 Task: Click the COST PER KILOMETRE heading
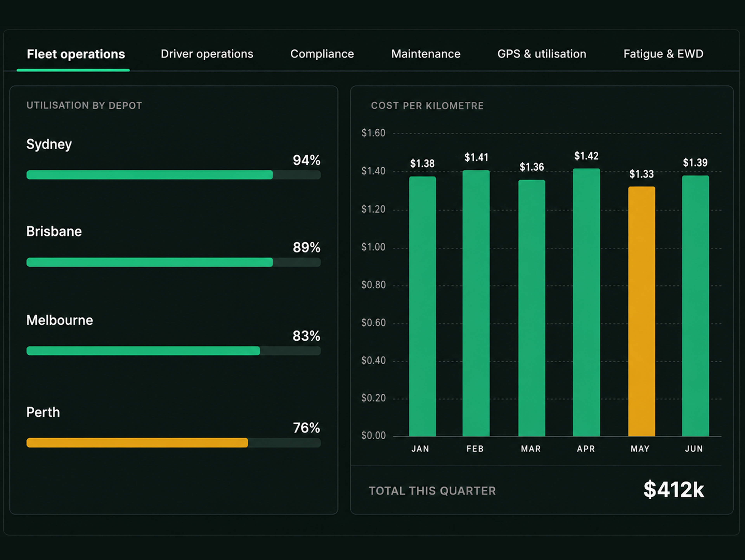[x=427, y=106]
